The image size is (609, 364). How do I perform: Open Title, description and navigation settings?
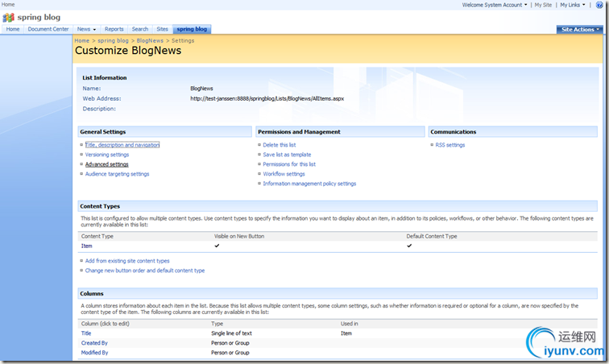point(122,145)
